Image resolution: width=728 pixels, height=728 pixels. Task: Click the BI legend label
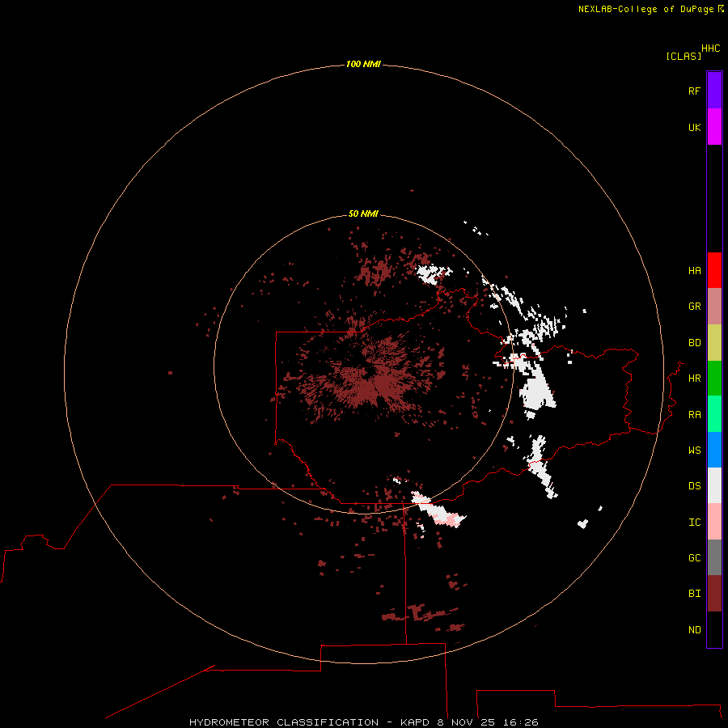tap(694, 594)
